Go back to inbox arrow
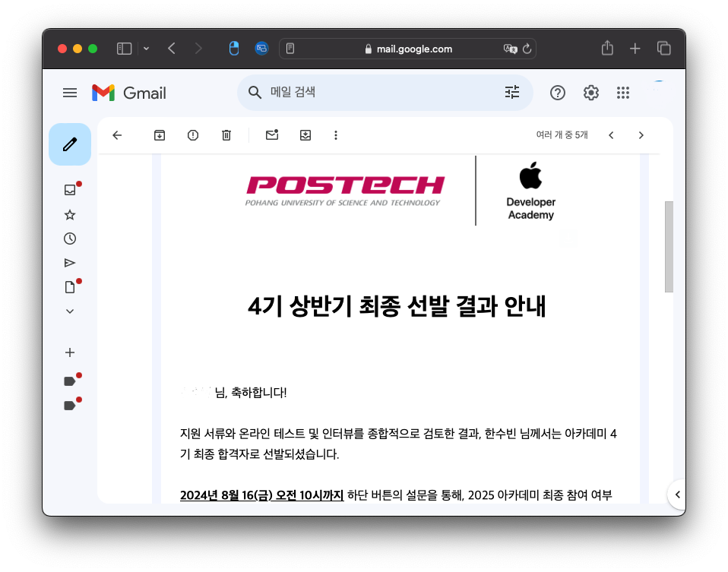This screenshot has height=572, width=728. 117,135
